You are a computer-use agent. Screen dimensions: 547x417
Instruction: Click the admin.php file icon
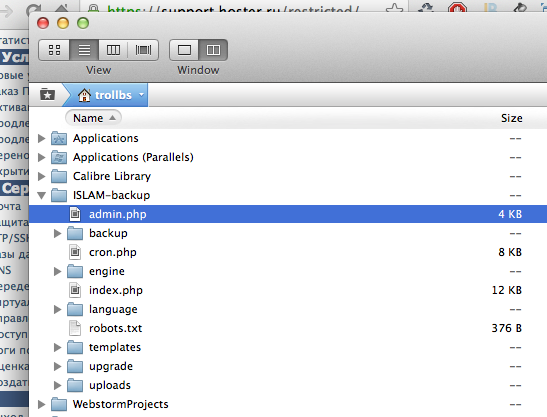click(x=75, y=214)
